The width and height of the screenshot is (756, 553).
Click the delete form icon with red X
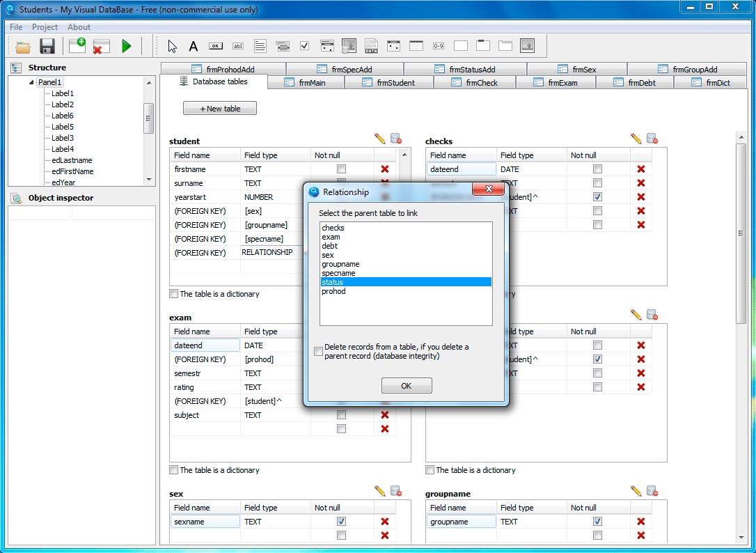tap(101, 47)
